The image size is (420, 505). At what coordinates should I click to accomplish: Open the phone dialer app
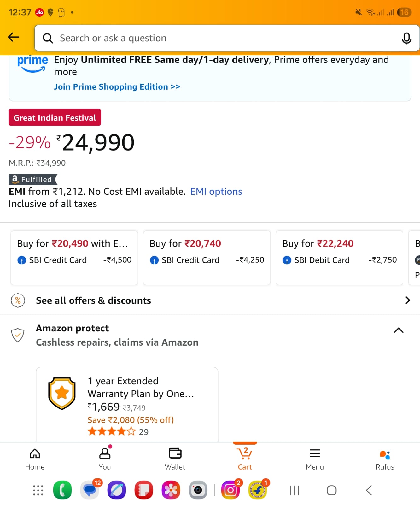click(62, 490)
